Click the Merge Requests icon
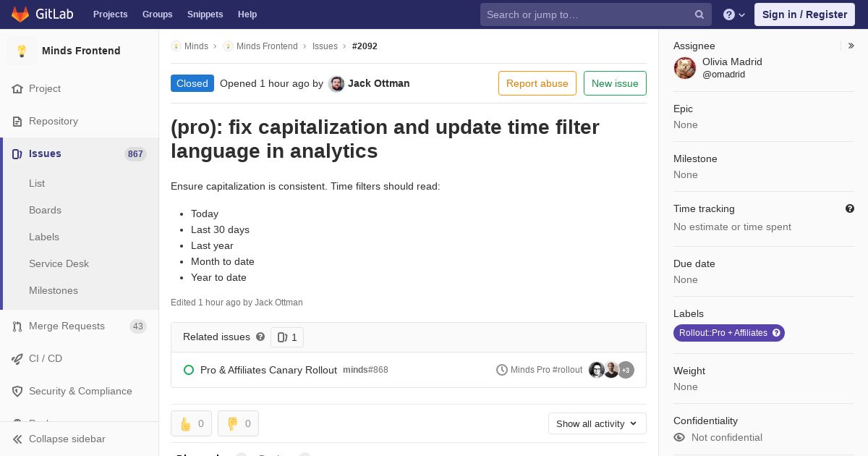Image resolution: width=868 pixels, height=456 pixels. coord(17,326)
